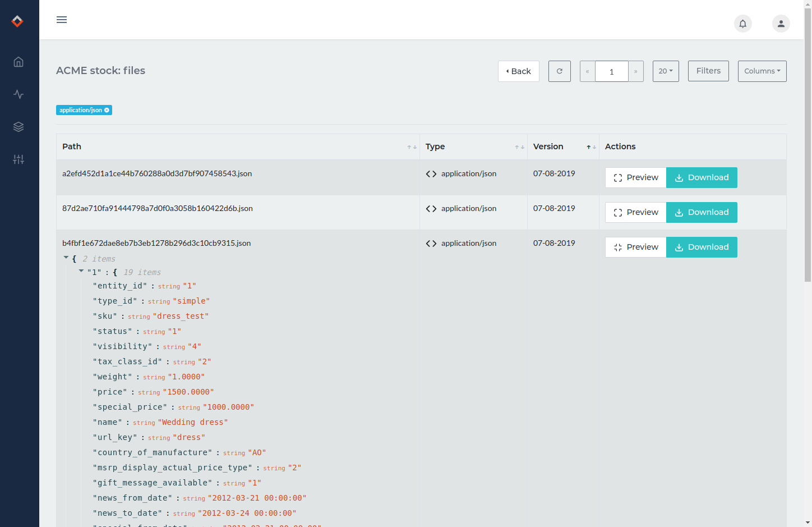Click the "country_of_manufacture" value "AO"
Viewport: 812px width, 527px height.
[256, 453]
